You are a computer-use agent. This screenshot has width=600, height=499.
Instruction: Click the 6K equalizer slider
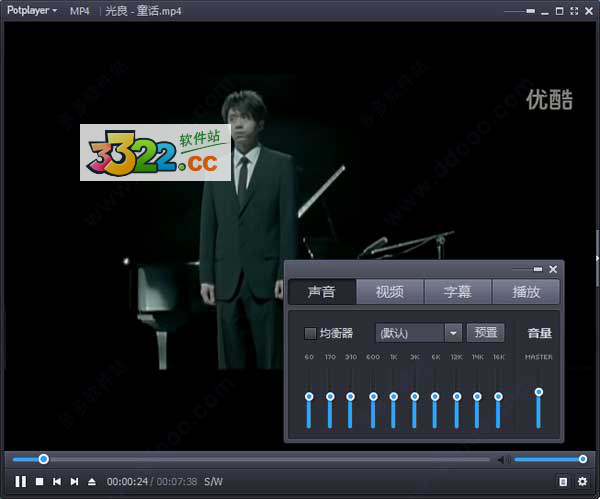click(435, 396)
